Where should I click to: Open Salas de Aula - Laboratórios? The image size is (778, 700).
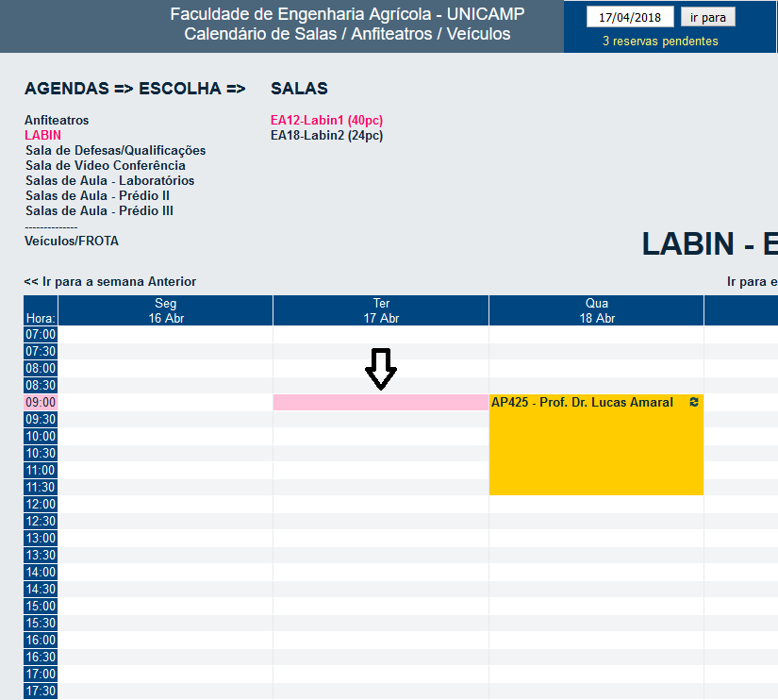109,181
